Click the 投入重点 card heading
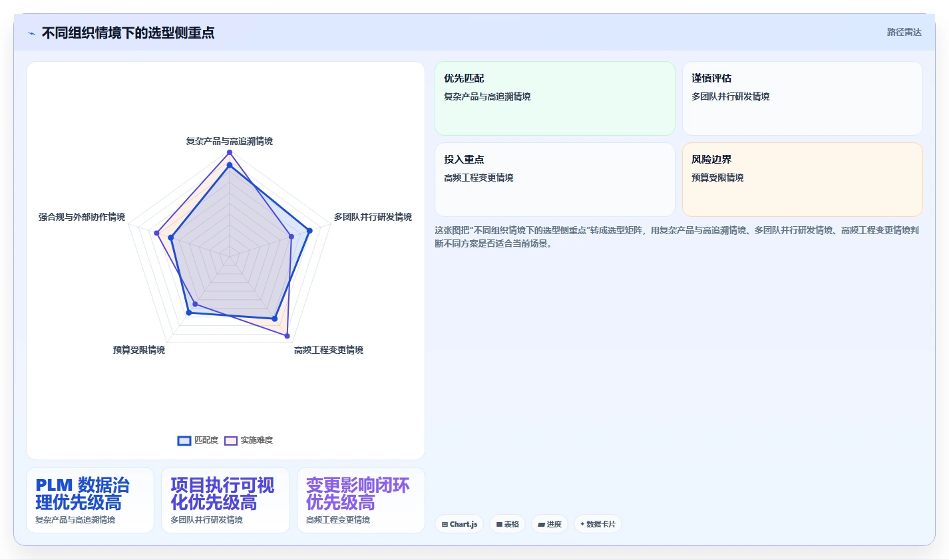The image size is (949, 560). tap(464, 159)
